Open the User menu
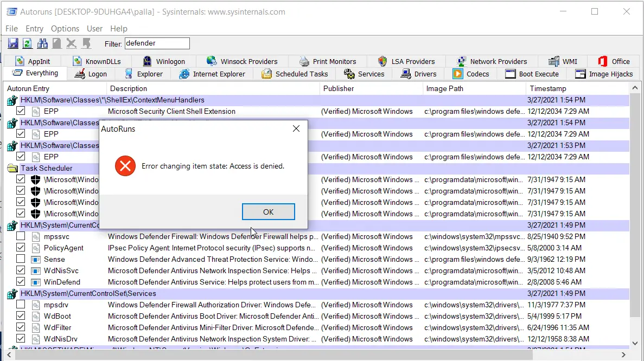Screen dimensions: 644x361 [x=94, y=29]
